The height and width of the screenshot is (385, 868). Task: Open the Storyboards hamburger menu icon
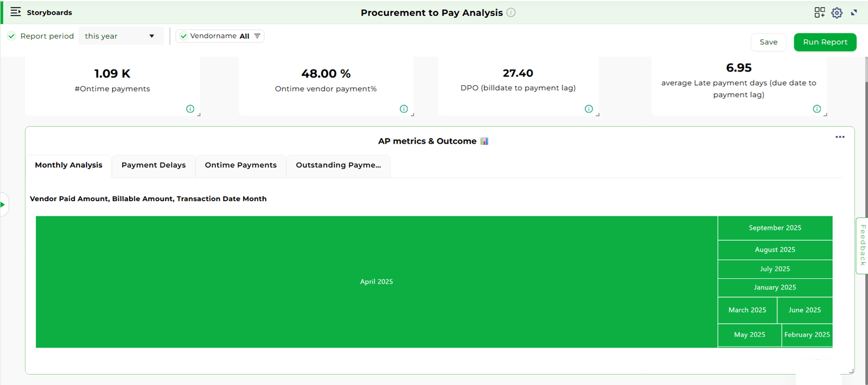pos(15,12)
